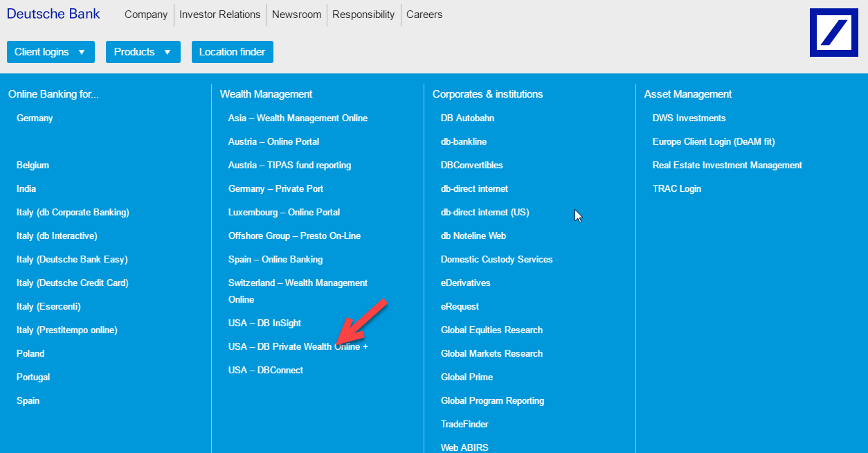This screenshot has height=453, width=868.
Task: Click the Deutsche Bank wordmark
Action: coord(53,14)
